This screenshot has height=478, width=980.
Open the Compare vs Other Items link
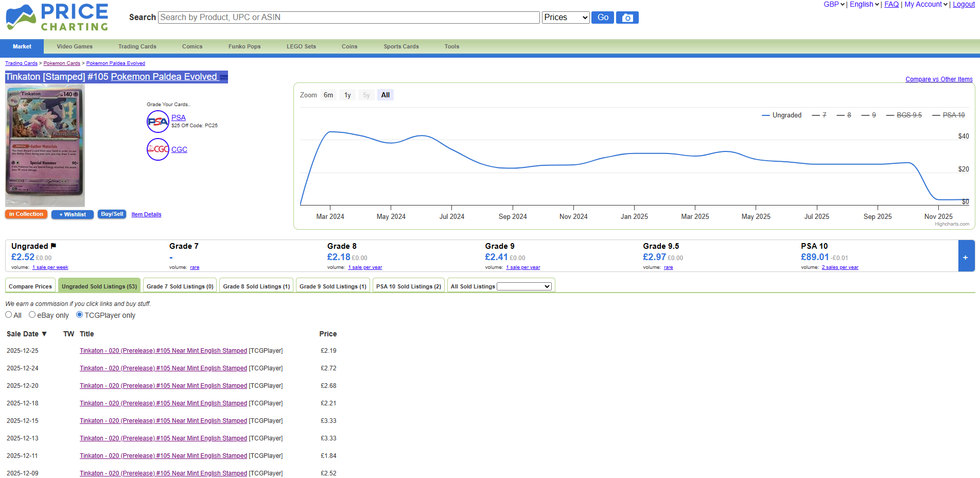938,79
